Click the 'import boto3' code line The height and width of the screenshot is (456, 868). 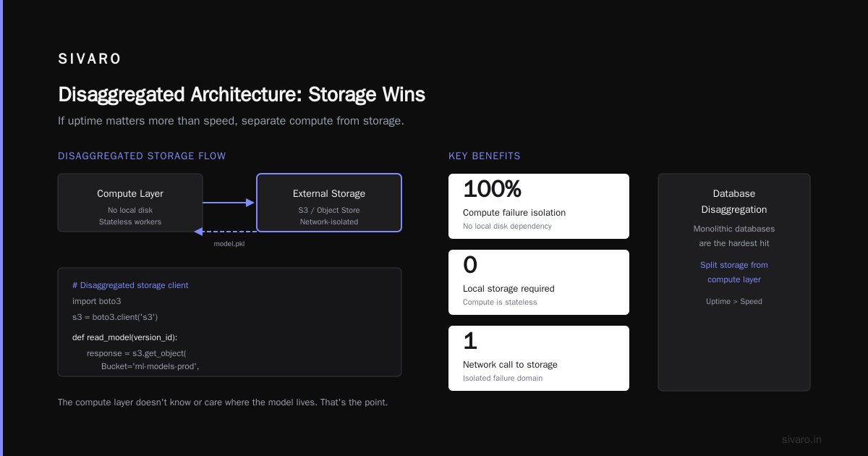tap(97, 301)
